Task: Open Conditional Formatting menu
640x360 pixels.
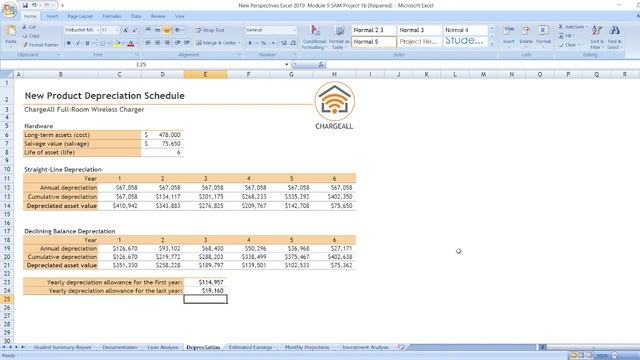Action: (314, 37)
